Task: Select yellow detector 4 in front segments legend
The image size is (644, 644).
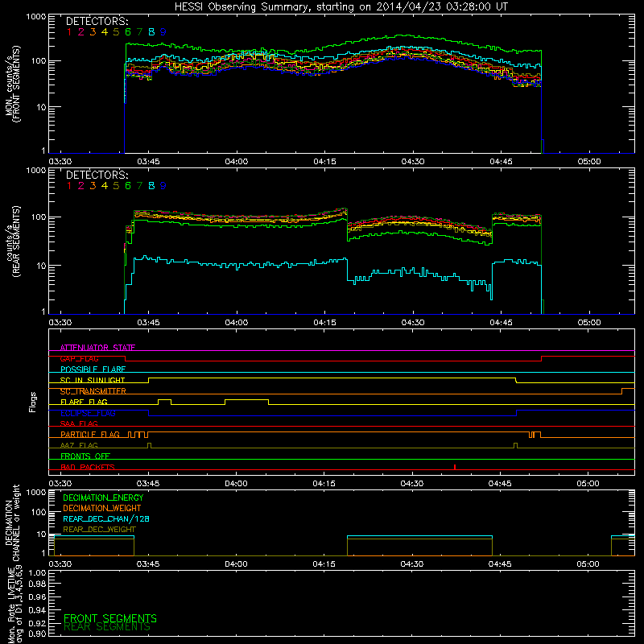Action: tap(105, 32)
